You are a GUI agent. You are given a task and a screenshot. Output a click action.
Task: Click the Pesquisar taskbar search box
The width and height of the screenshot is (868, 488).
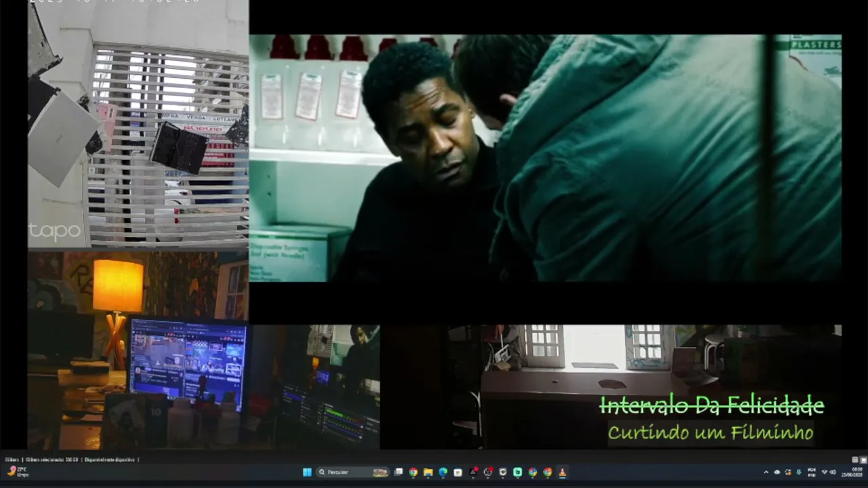click(x=353, y=472)
